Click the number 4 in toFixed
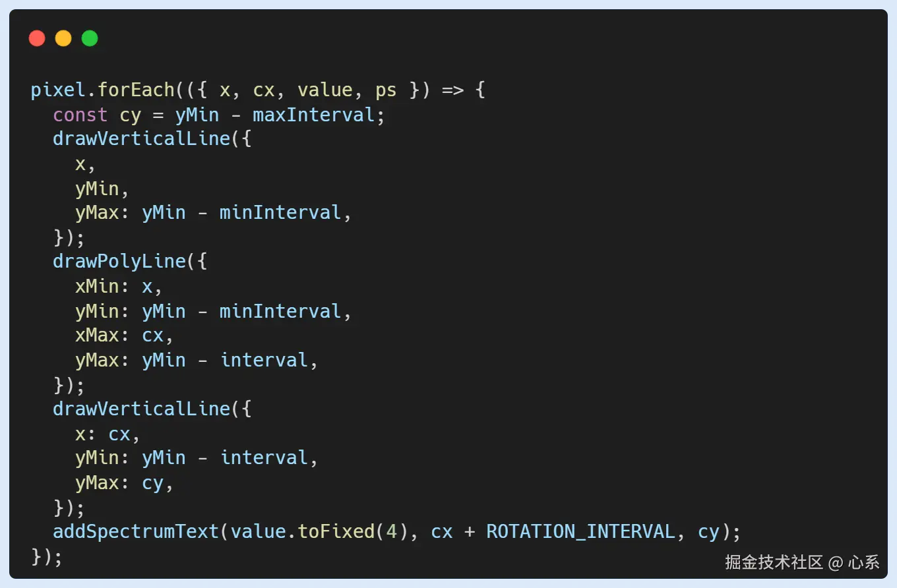The height and width of the screenshot is (588, 897). click(x=391, y=531)
